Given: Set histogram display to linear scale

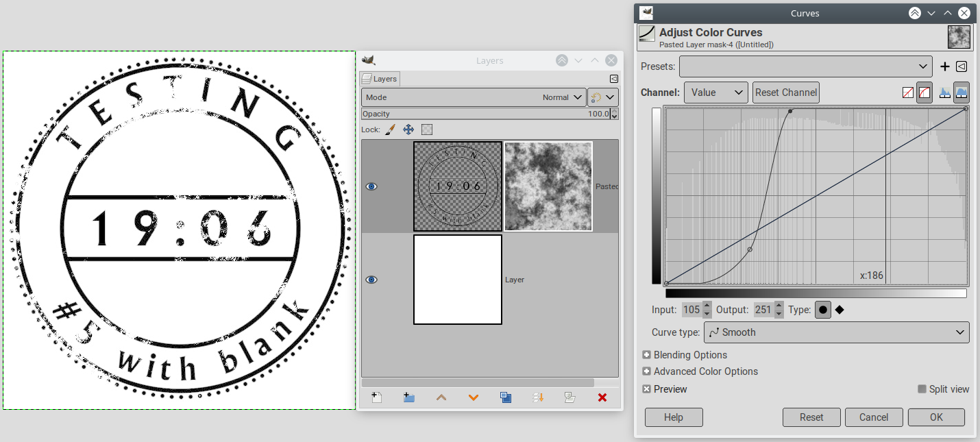Looking at the screenshot, I should (x=945, y=93).
